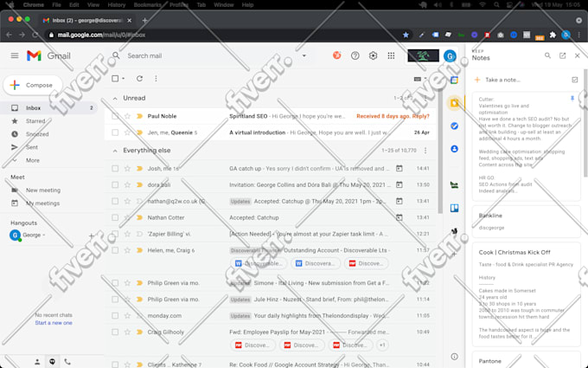This screenshot has height=368, width=588.
Task: Toggle importance marker on Nathan Cotter email
Action: tap(139, 217)
